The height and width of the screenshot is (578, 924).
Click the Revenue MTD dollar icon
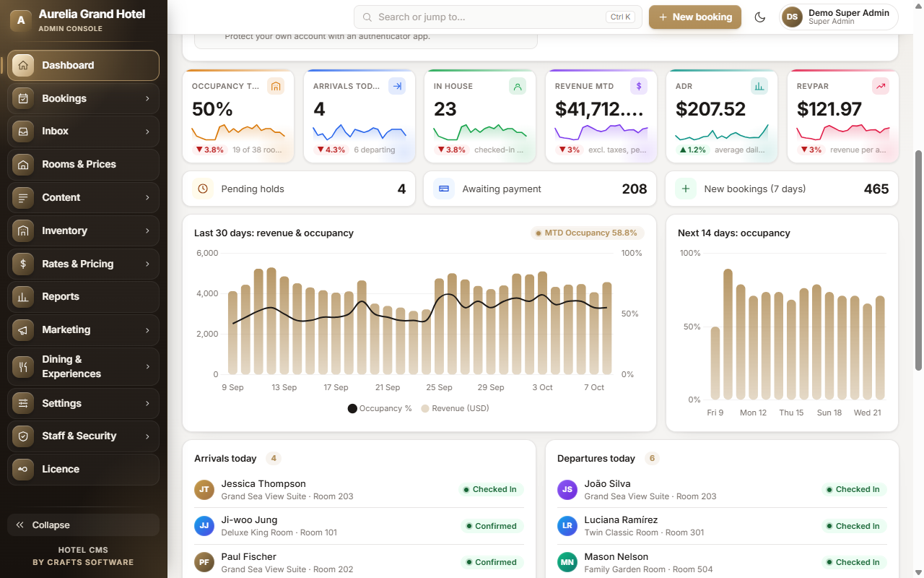pyautogui.click(x=639, y=86)
